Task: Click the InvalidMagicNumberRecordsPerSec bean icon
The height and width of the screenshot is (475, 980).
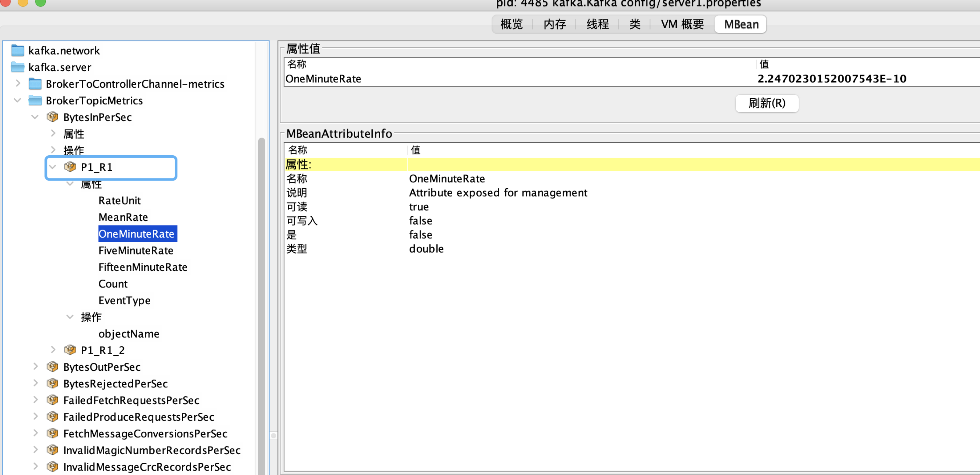Action: [x=52, y=450]
